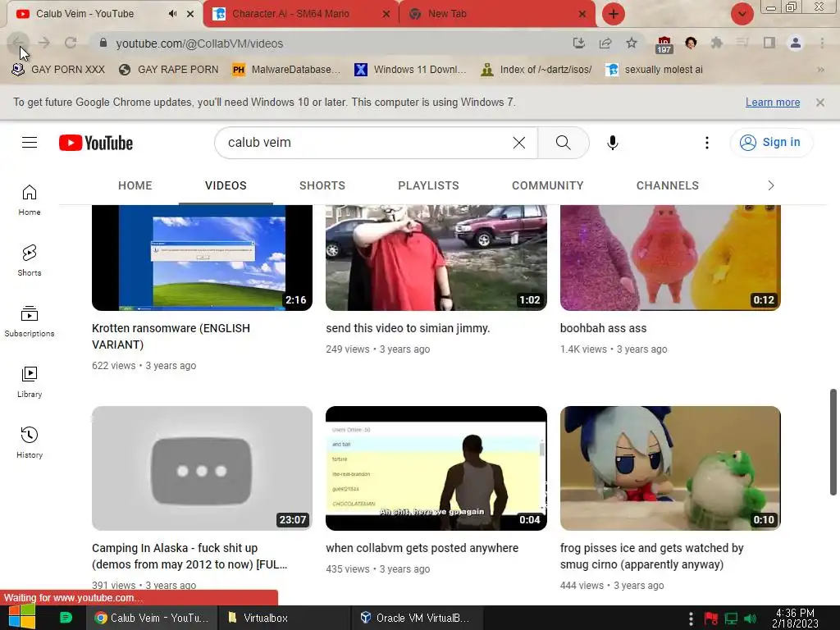Mute the Calub Veim tab audio icon
The height and width of the screenshot is (630, 840).
[x=172, y=13]
